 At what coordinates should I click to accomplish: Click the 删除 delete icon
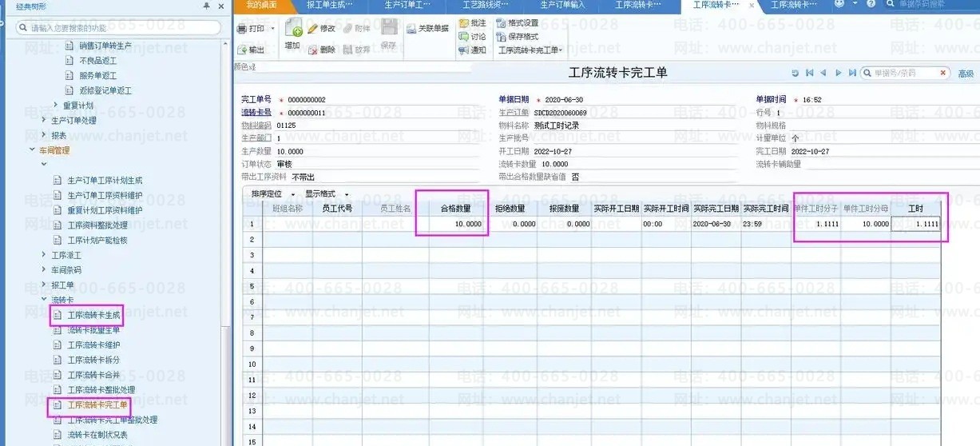pyautogui.click(x=312, y=50)
